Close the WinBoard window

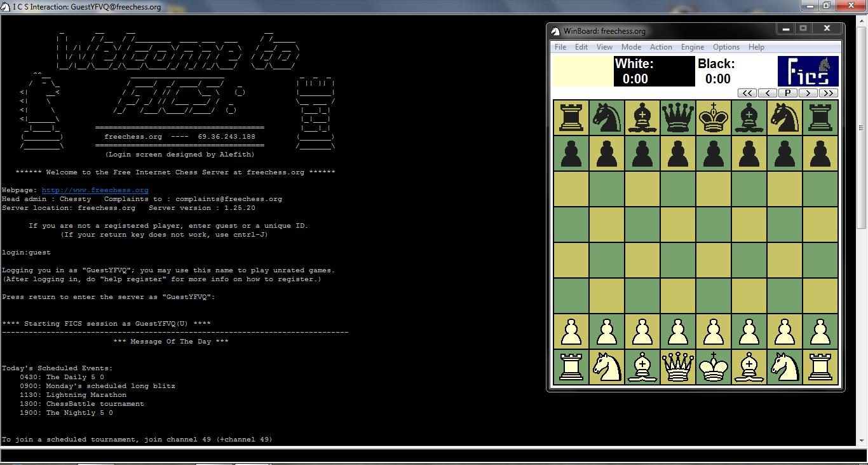click(x=826, y=29)
